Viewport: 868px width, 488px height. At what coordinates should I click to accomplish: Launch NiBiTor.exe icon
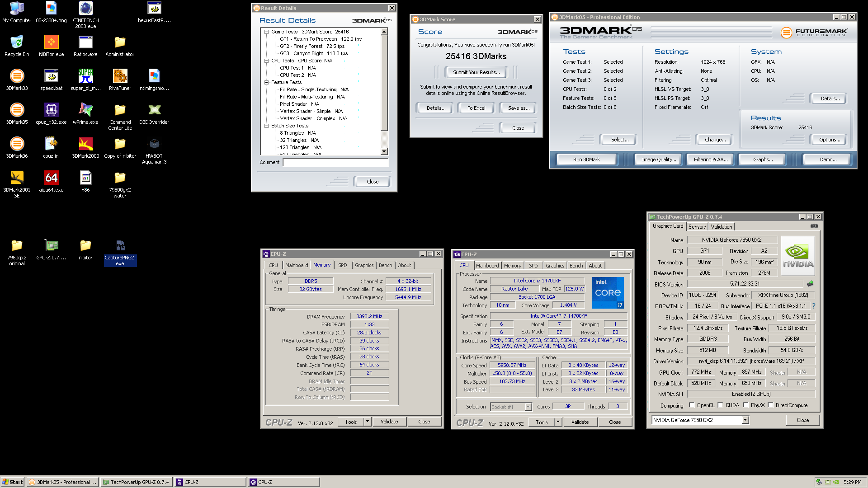point(51,46)
